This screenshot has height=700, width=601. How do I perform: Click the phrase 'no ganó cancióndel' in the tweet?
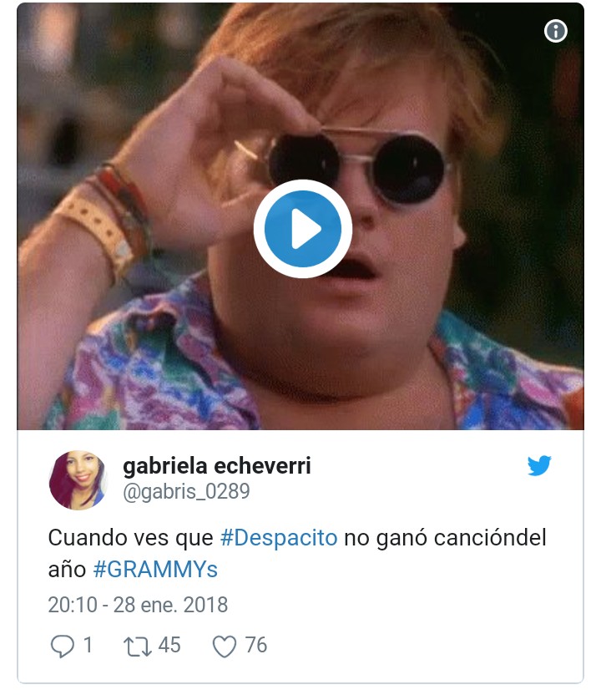coord(445,537)
